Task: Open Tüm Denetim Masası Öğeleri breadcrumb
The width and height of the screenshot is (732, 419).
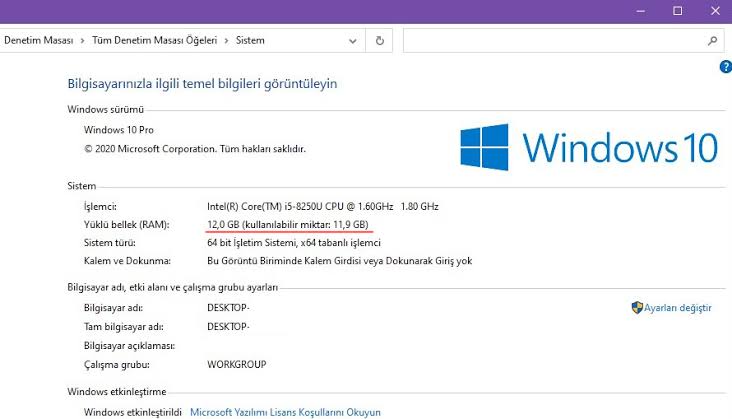Action: [155, 41]
